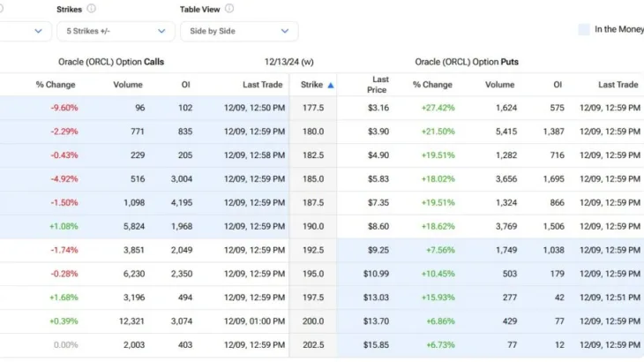Viewport: 644px width, 362px height.
Task: Click the call volume value 12,321
Action: click(131, 321)
